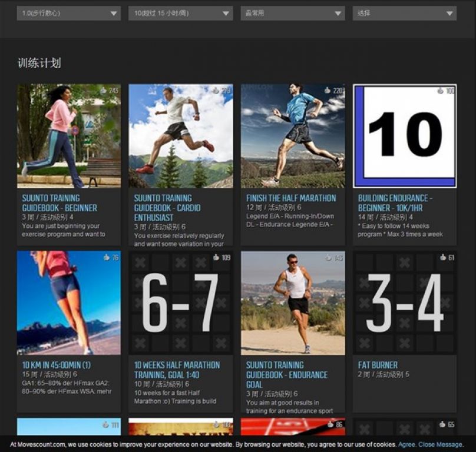This screenshot has width=476, height=452.
Task: Open Finish the Half Marathon title link
Action: click(x=291, y=198)
